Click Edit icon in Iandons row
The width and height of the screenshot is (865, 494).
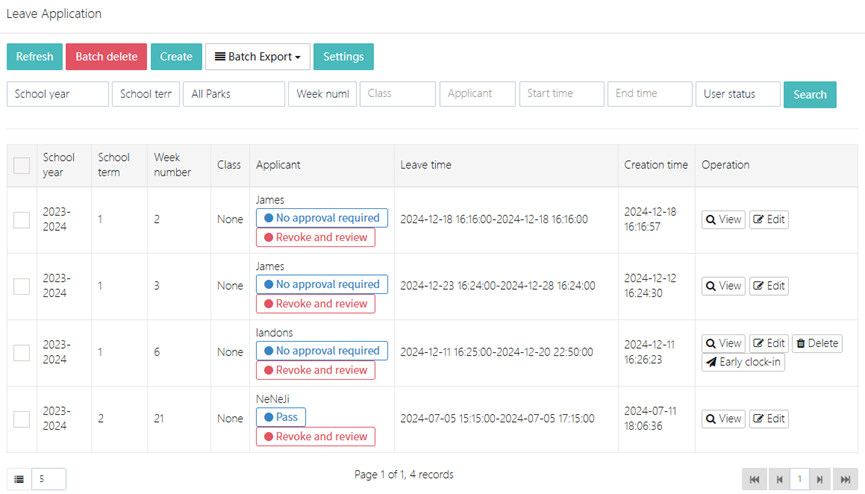(x=769, y=343)
